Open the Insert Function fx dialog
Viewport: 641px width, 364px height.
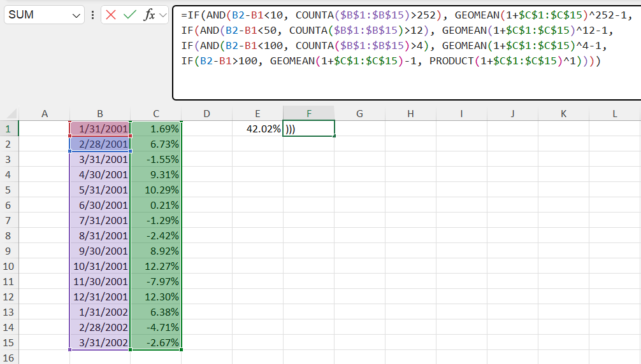point(149,15)
